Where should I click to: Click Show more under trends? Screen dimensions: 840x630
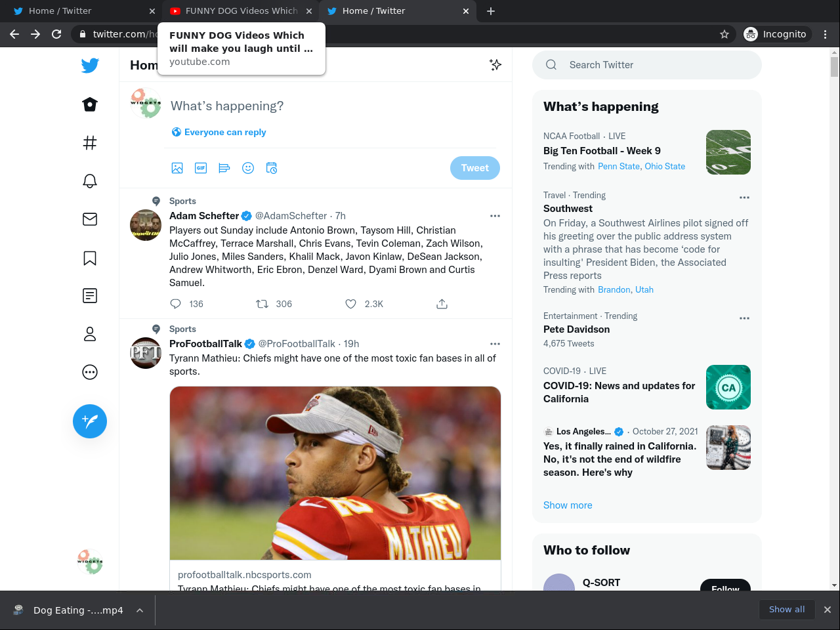click(568, 505)
